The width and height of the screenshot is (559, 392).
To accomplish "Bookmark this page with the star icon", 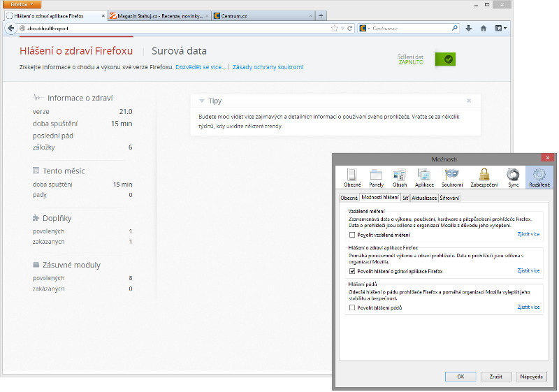I will (x=335, y=29).
